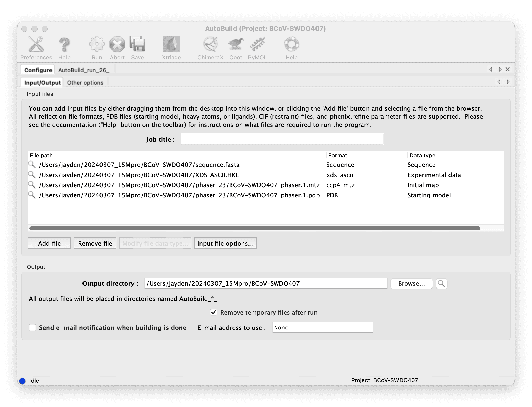Open the AutoBuild_run_26_ tab

84,70
